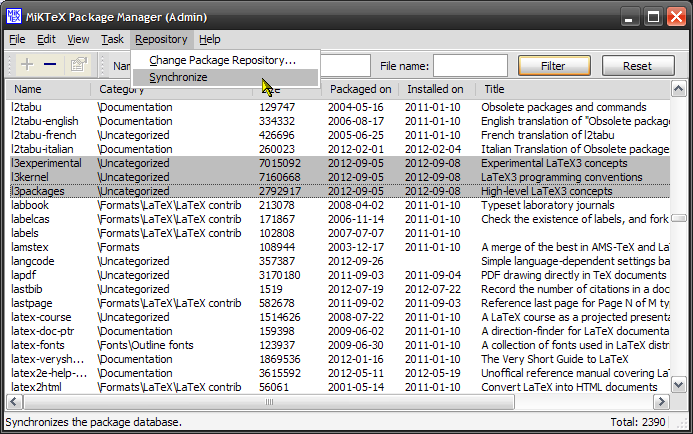Click the size value 7015092
This screenshot has height=434, width=693.
[280, 163]
